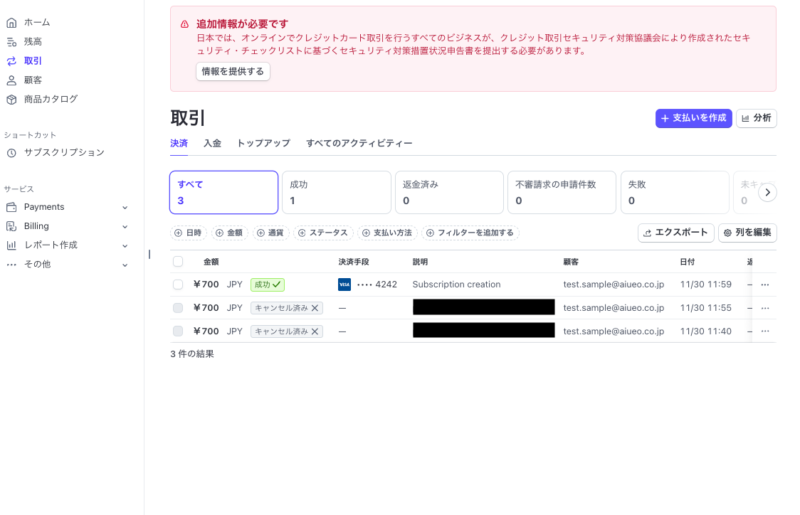The width and height of the screenshot is (800, 515).
Task: Select the 成功 status card
Action: (337, 192)
